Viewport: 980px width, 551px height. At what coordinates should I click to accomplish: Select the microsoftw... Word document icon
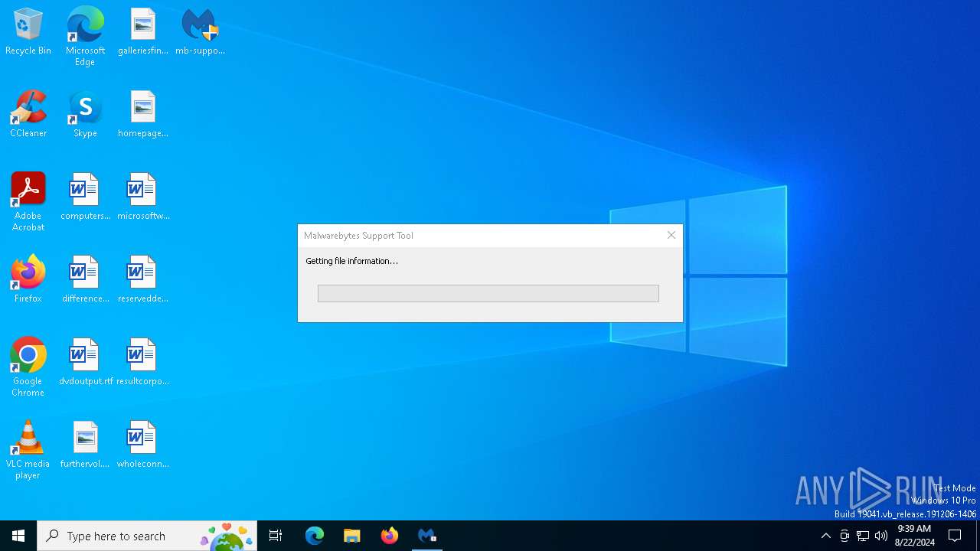pos(143,197)
